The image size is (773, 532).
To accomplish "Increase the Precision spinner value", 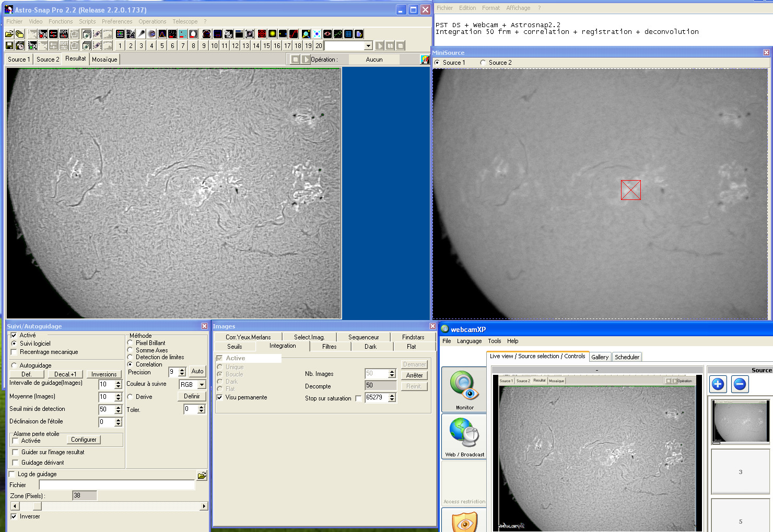I will 182,370.
